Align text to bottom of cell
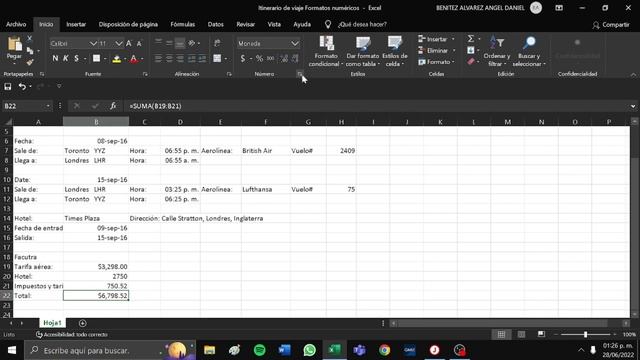The height and width of the screenshot is (360, 640). [180, 43]
